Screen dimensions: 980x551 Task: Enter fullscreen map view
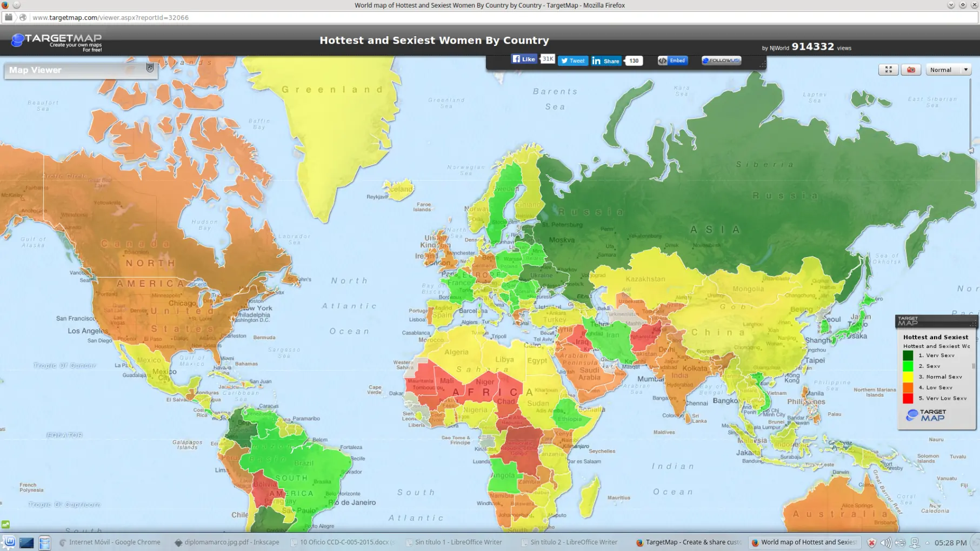point(888,70)
